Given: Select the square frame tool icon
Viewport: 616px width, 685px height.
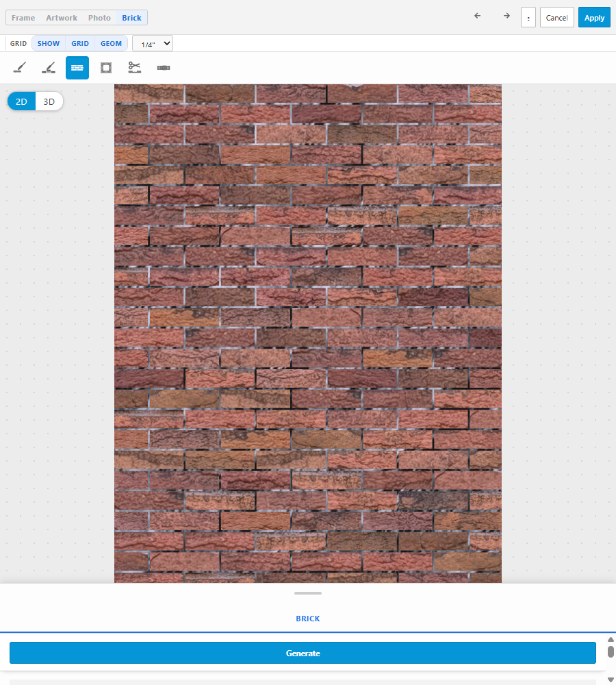Looking at the screenshot, I should pos(106,68).
